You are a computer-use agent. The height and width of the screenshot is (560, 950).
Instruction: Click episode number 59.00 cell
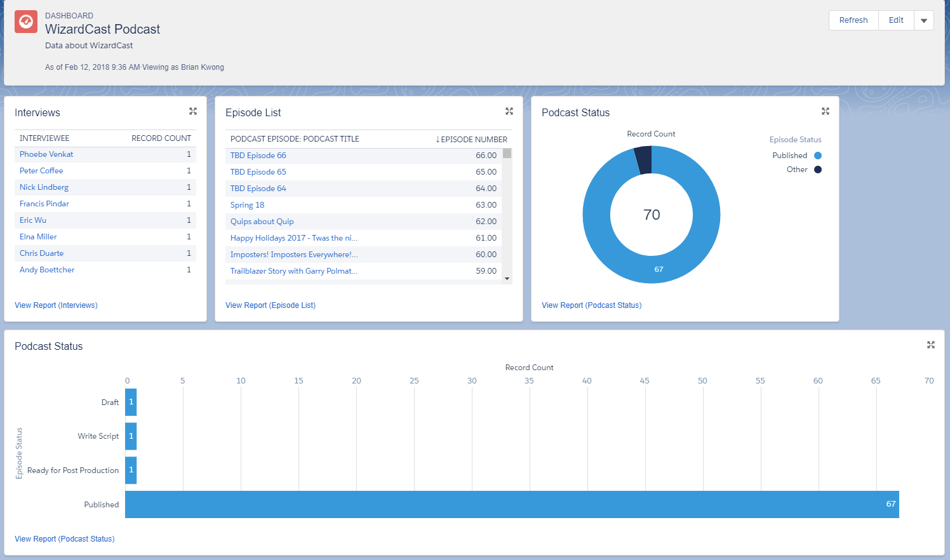486,271
